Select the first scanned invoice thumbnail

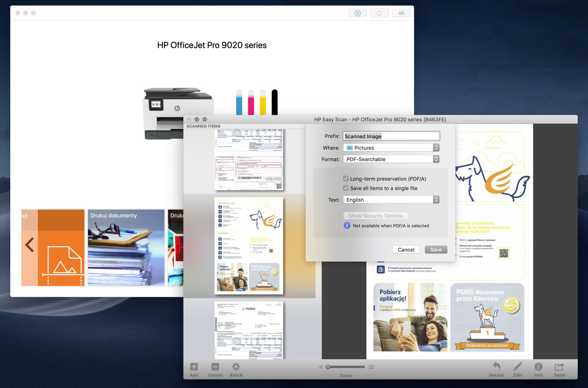pyautogui.click(x=249, y=160)
